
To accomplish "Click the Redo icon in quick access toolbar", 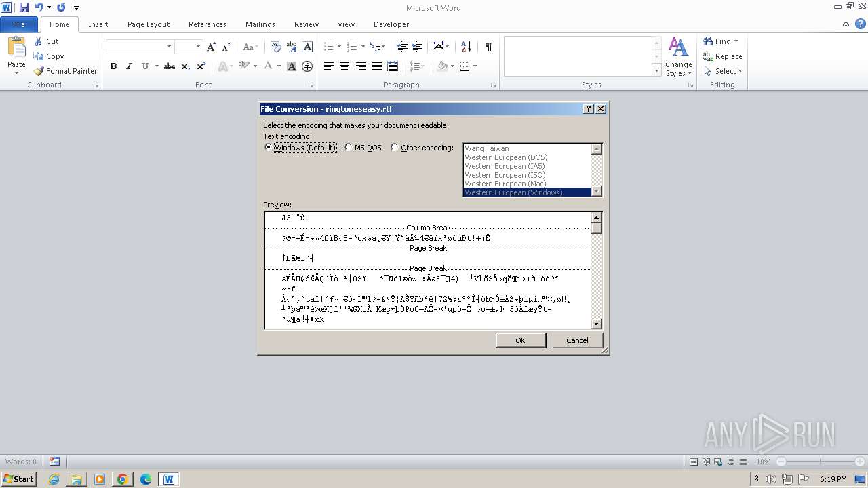I will (x=61, y=7).
